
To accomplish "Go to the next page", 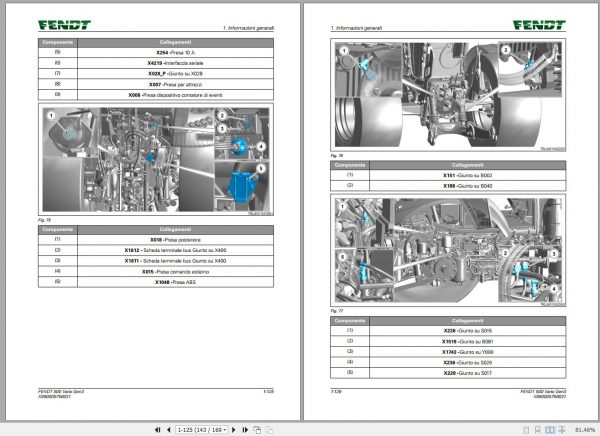I will pyautogui.click(x=234, y=430).
